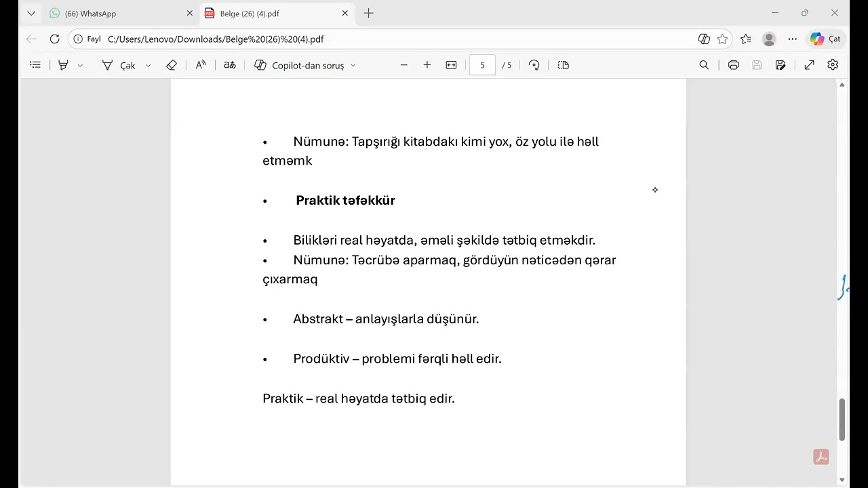Open a new browser tab
The width and height of the screenshot is (868, 488).
[368, 13]
